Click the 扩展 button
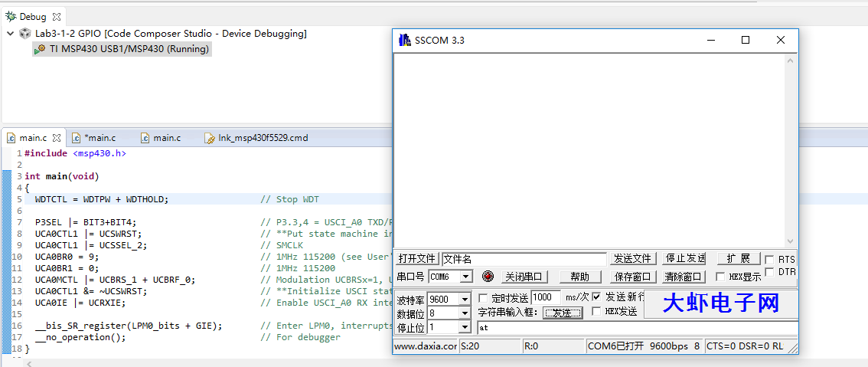 click(739, 258)
